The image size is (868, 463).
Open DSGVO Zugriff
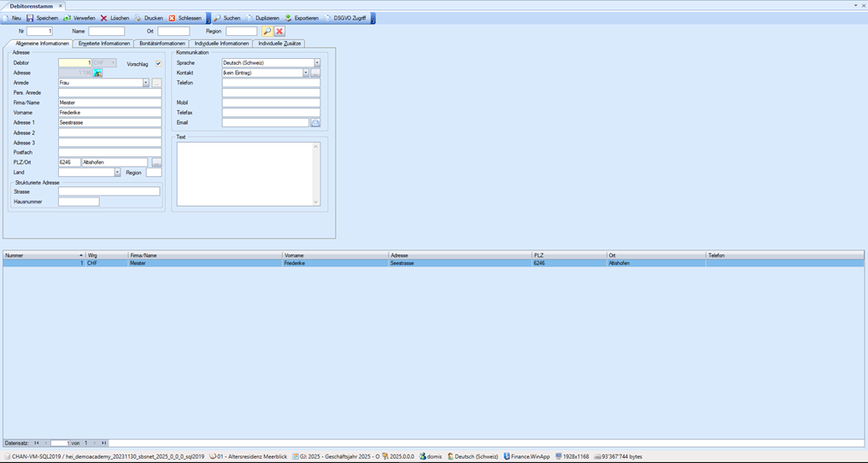345,18
